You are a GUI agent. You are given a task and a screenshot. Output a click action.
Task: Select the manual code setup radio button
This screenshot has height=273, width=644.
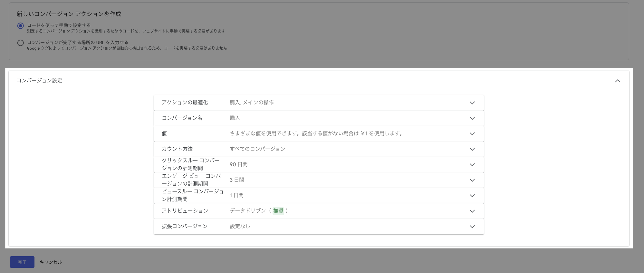coord(21,26)
